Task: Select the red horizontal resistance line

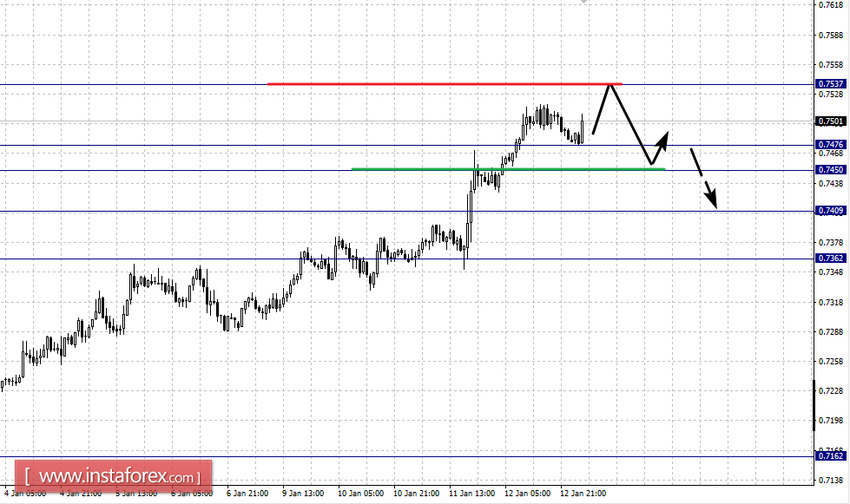Action: 445,84
